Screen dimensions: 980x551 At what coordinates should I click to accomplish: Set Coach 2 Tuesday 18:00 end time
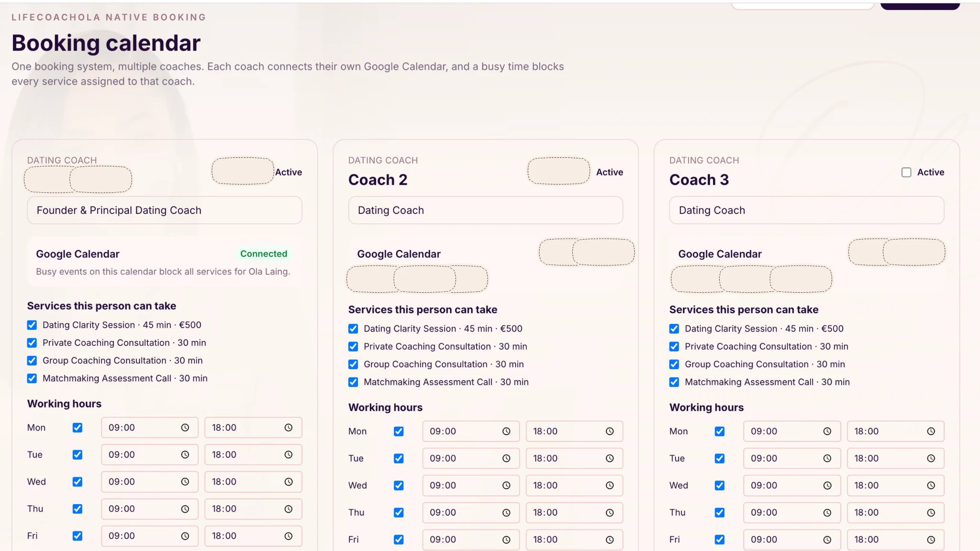(574, 458)
